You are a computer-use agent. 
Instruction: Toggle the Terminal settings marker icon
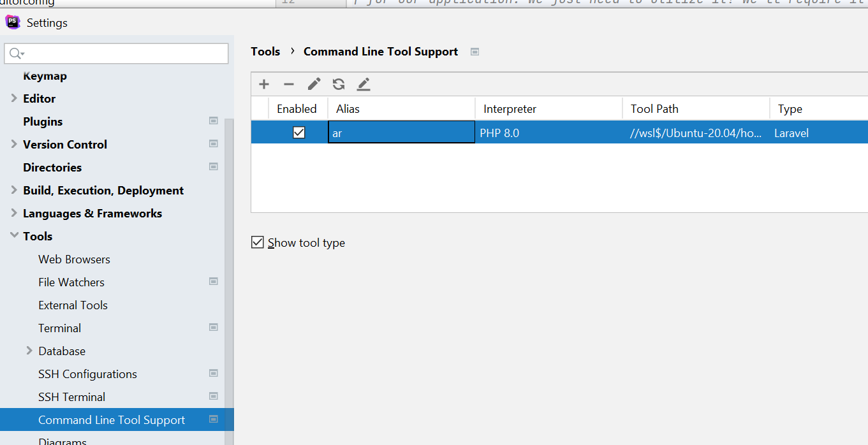213,327
